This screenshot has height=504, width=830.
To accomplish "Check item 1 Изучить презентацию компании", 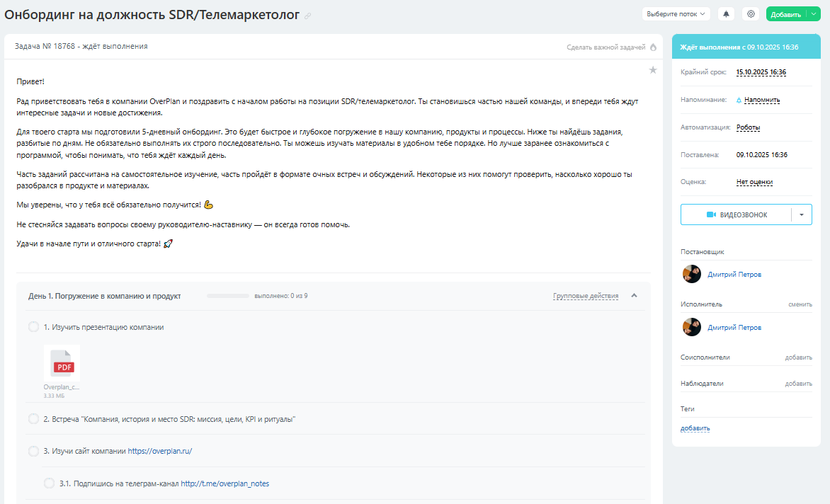I will pyautogui.click(x=33, y=327).
